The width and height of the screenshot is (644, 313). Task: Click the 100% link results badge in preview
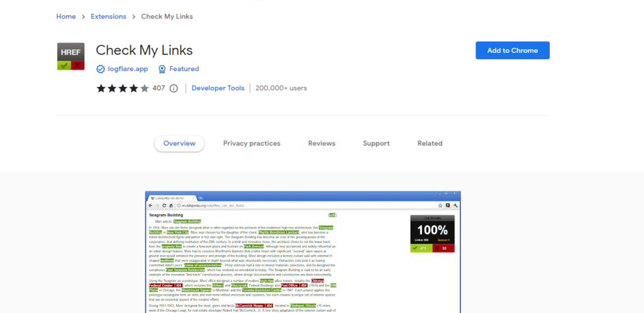pos(433,233)
